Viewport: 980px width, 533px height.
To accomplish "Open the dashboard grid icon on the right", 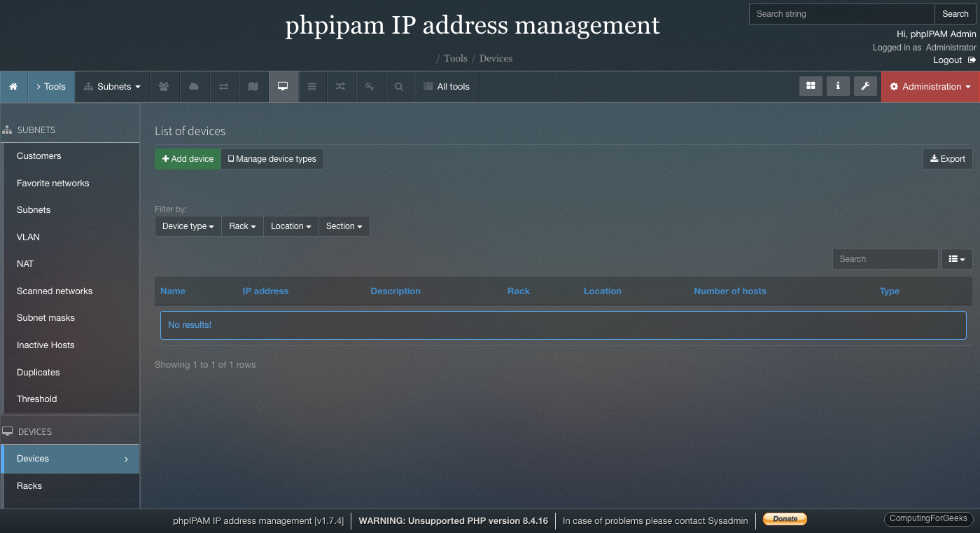I will (x=811, y=86).
